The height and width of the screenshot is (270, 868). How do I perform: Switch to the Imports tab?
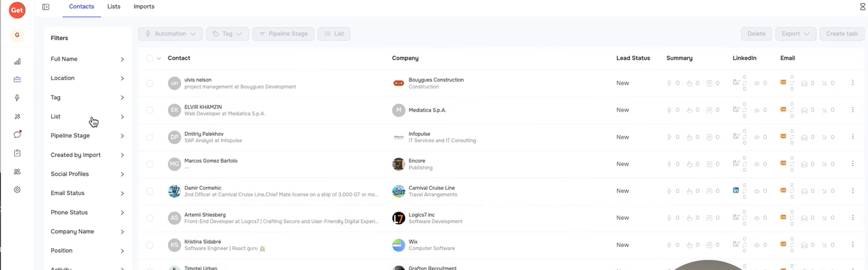[x=144, y=6]
